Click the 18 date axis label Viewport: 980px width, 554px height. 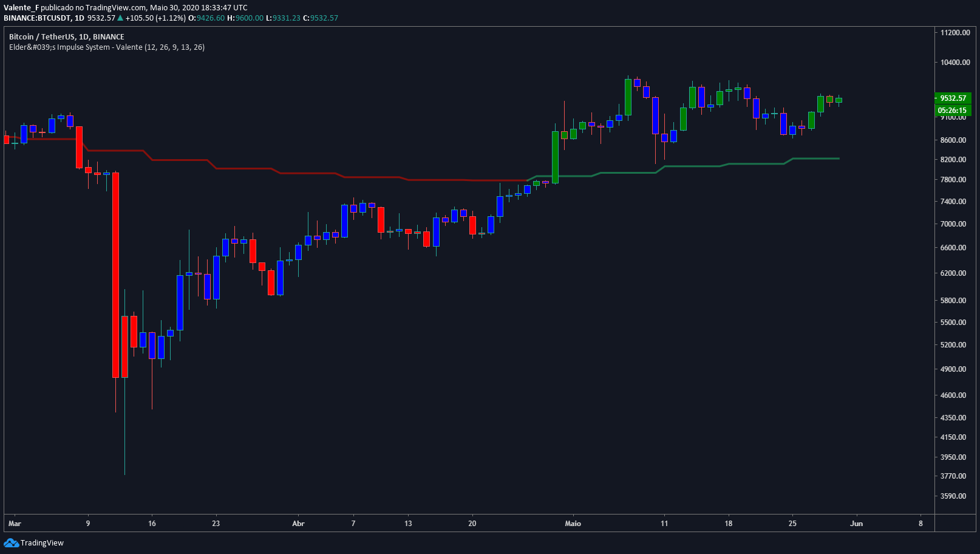tap(729, 524)
